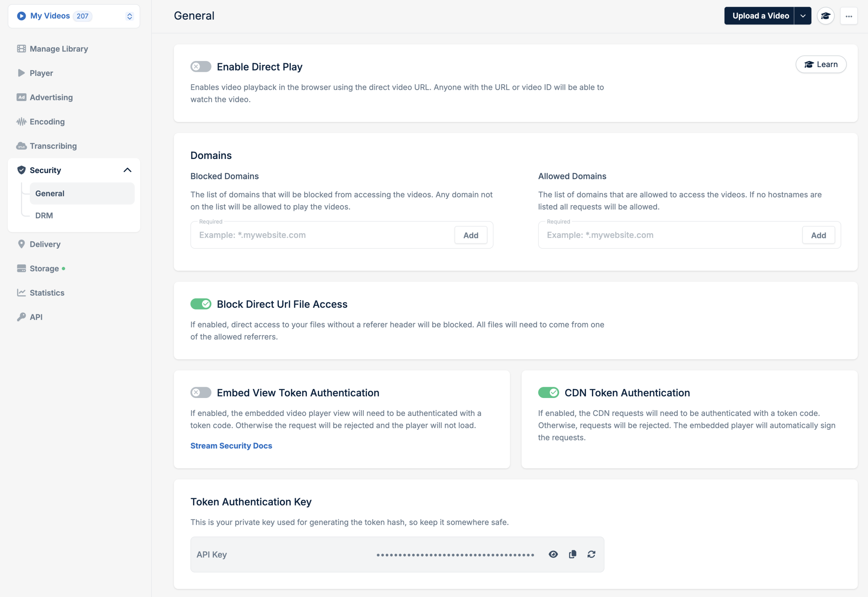Click the copy API key icon

click(x=572, y=554)
